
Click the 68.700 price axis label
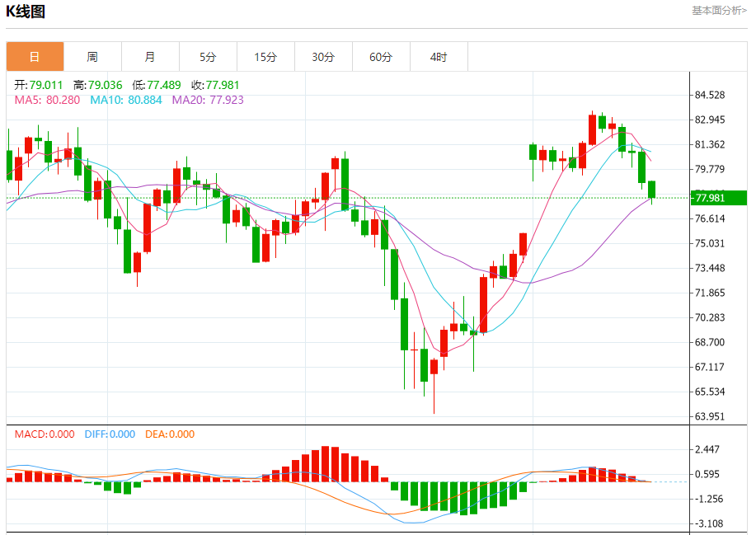pos(710,342)
